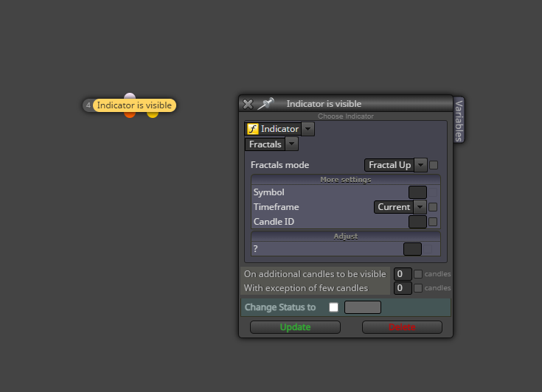Click the Candle ID input field
Screen dimensions: 542x392
tap(417, 222)
